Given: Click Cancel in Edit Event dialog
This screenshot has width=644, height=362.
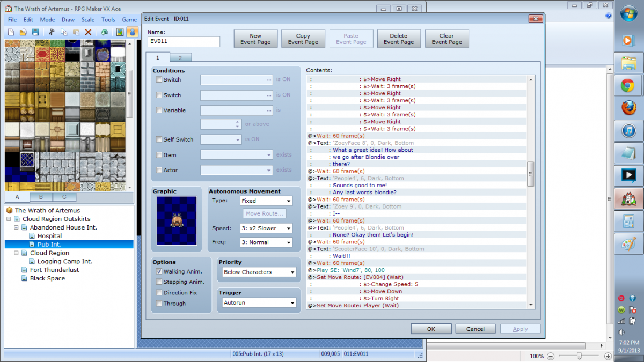Looking at the screenshot, I should pyautogui.click(x=475, y=329).
